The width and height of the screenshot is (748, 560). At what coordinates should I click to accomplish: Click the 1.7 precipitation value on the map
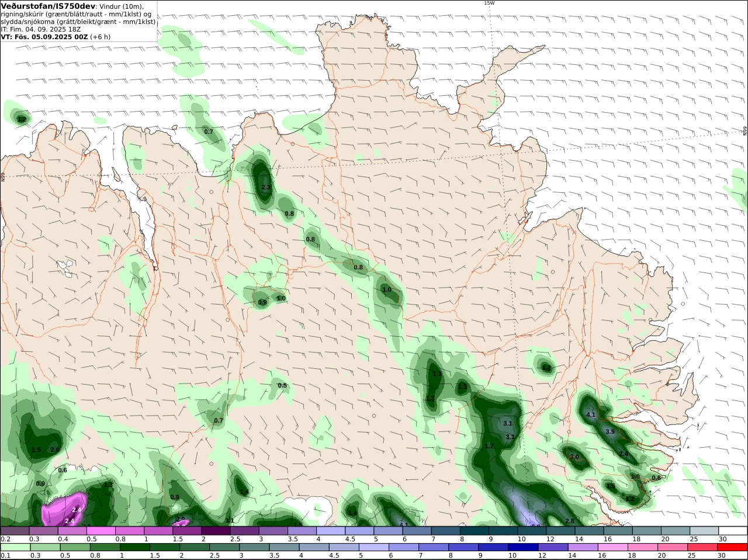point(490,446)
